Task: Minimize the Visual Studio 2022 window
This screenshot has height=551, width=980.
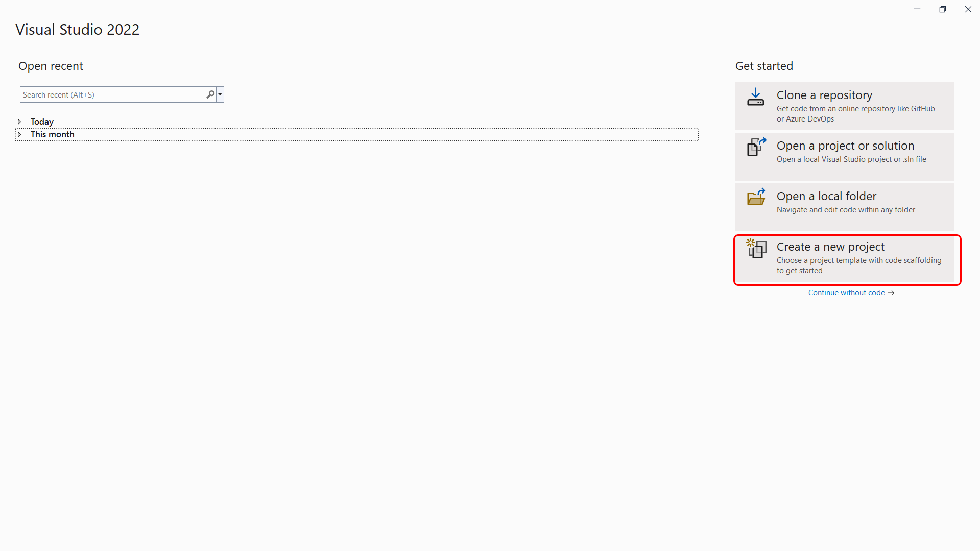Action: click(x=917, y=9)
